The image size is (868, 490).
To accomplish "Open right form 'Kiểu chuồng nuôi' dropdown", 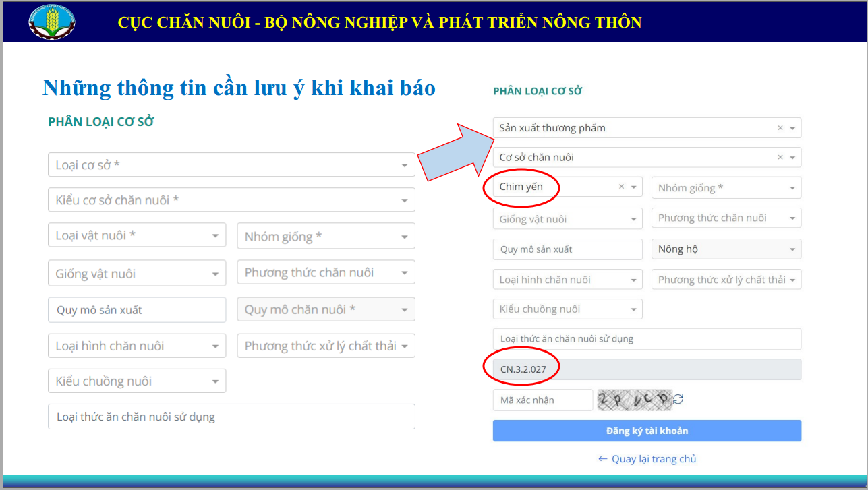I will click(x=567, y=309).
